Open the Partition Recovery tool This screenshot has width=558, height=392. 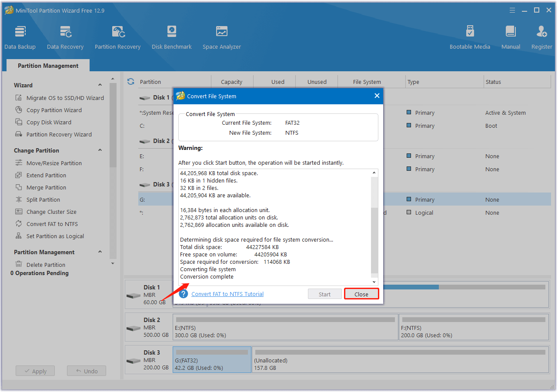coord(117,37)
